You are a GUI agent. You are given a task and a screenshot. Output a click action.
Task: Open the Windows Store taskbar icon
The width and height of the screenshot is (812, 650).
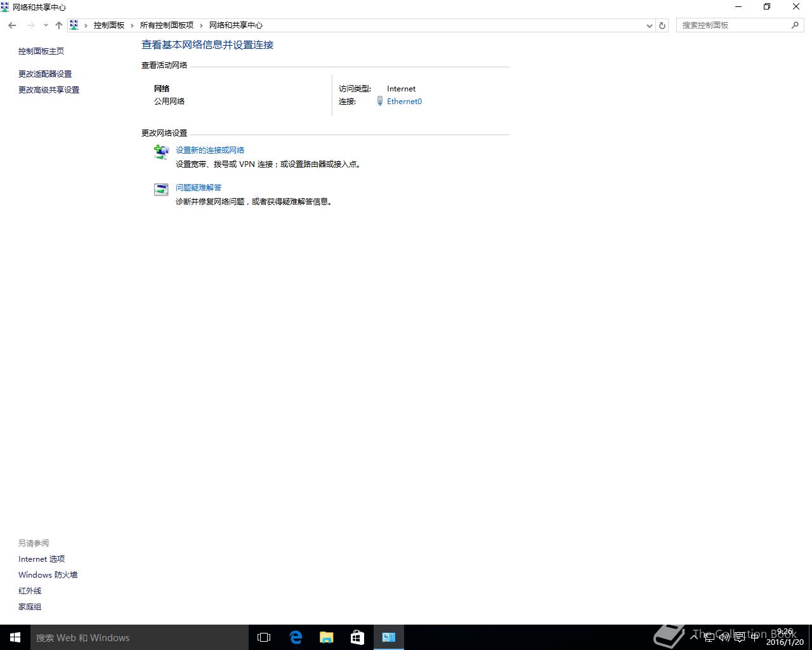(357, 637)
